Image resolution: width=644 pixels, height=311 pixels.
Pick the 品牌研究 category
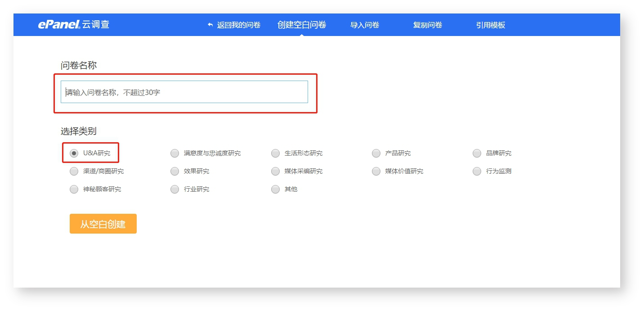pos(477,153)
